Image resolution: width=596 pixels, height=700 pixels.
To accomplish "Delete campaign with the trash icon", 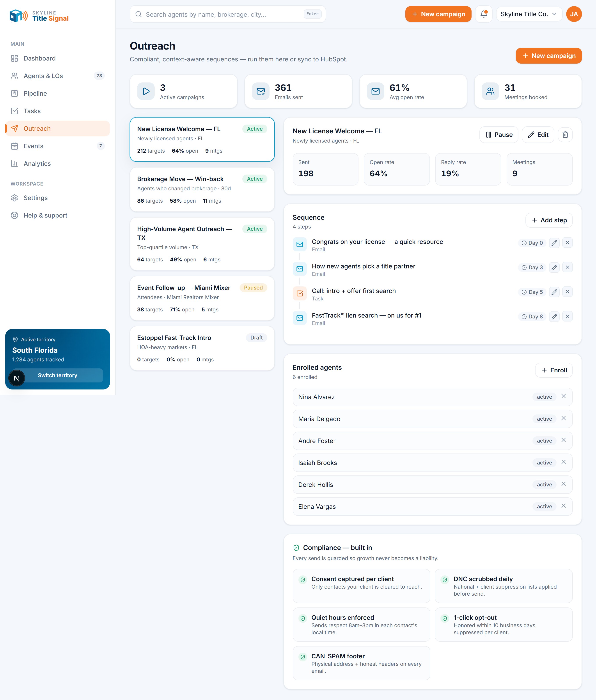I will tap(565, 135).
